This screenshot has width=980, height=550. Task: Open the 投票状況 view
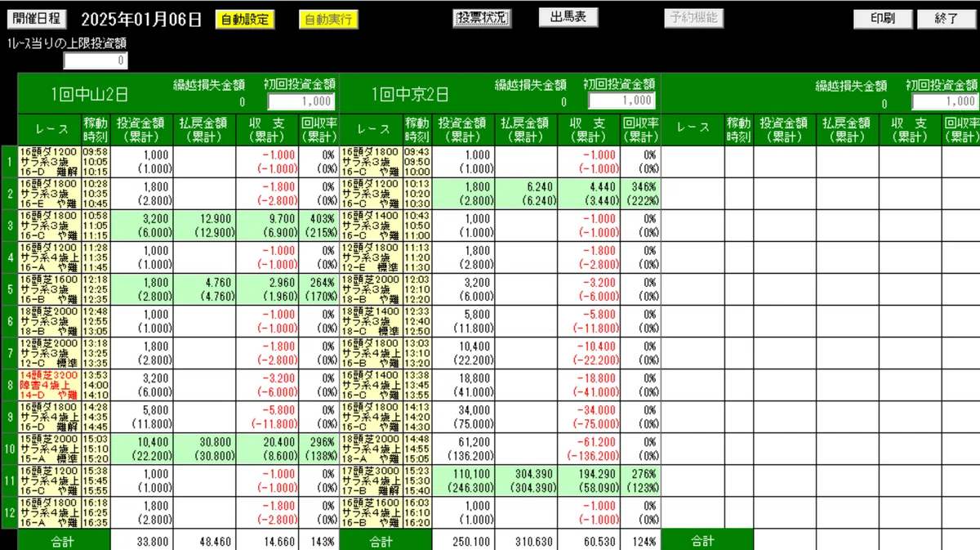click(482, 18)
